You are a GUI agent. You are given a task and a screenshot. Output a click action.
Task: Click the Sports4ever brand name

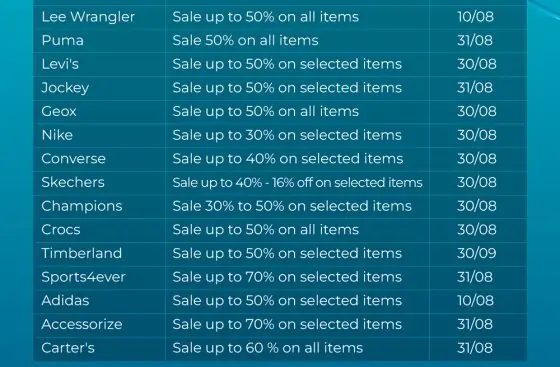point(83,277)
